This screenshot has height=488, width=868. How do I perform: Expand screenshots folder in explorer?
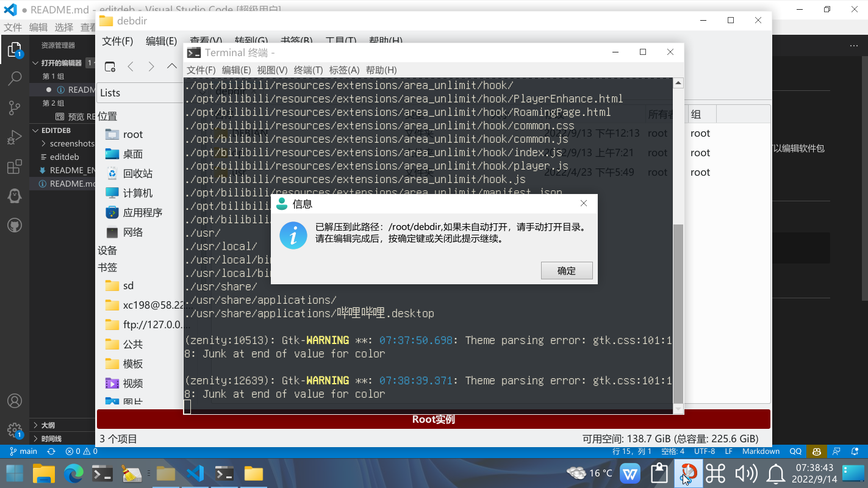pos(67,143)
